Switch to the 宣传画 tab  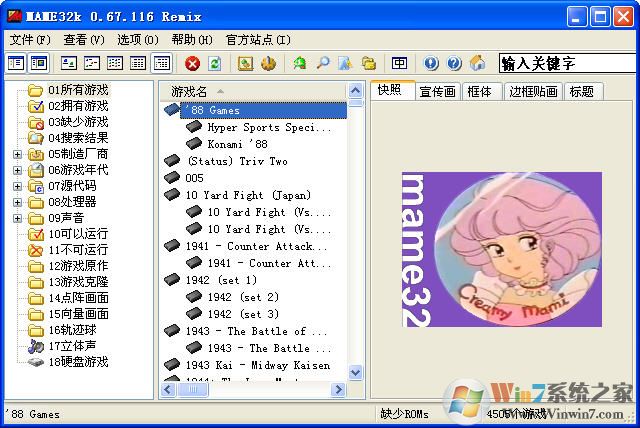pyautogui.click(x=438, y=91)
